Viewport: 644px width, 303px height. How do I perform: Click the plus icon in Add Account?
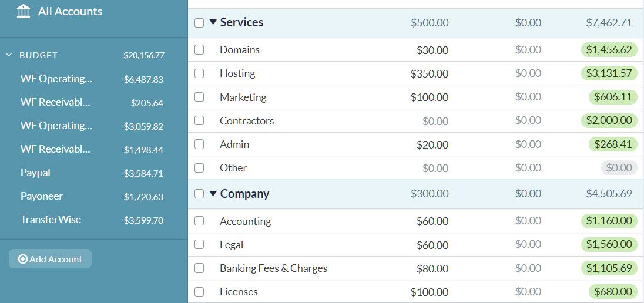(23, 259)
